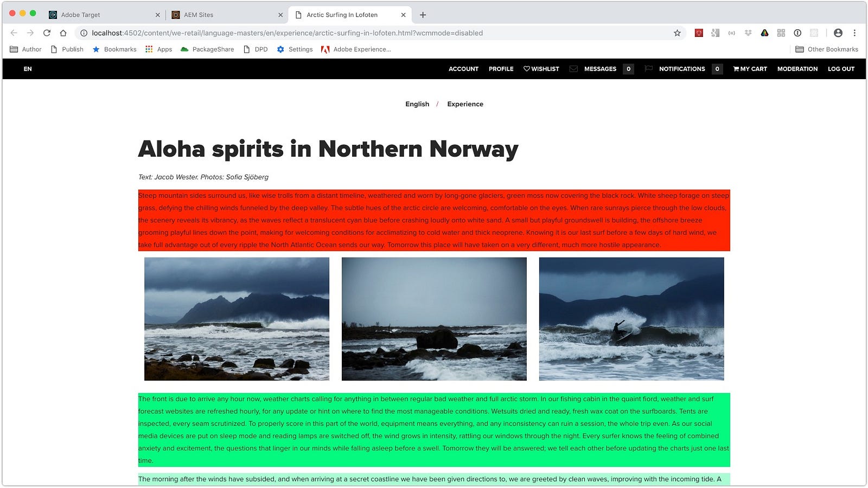Go to English breadcrumb link
This screenshot has width=868, height=488.
(417, 104)
